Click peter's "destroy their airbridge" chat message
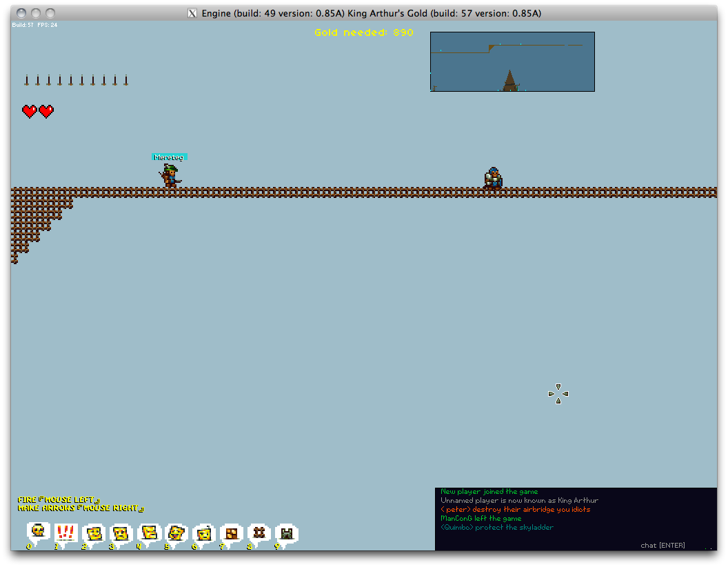This screenshot has width=728, height=567. (515, 510)
